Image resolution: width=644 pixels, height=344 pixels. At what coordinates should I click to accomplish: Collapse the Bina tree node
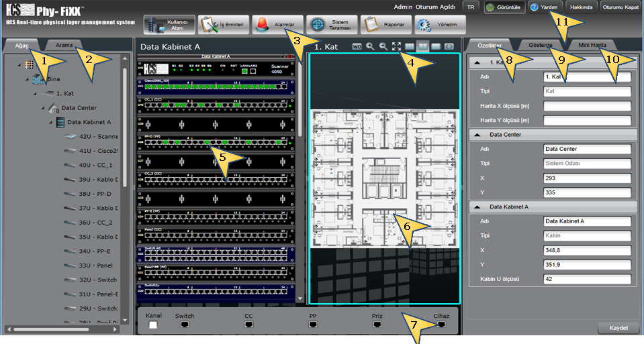tap(28, 79)
